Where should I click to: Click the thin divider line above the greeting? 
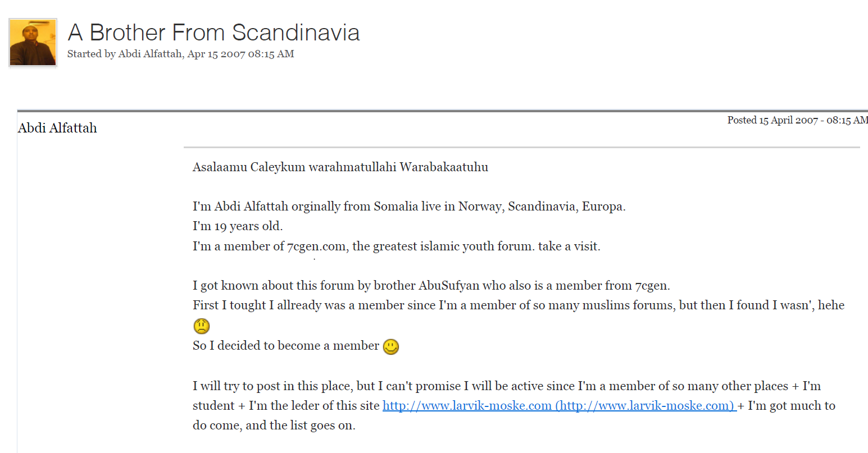[521, 148]
